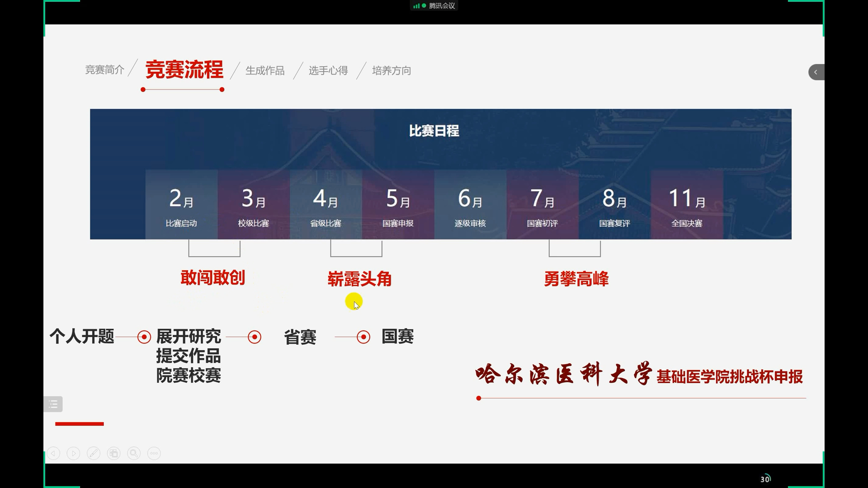Click the 比赛日程 banner title
This screenshot has width=868, height=488.
(x=434, y=131)
